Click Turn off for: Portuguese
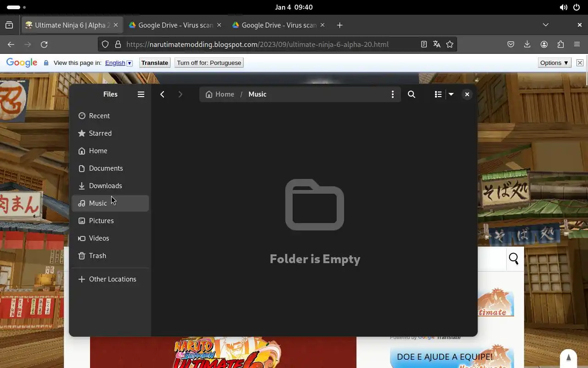The image size is (588, 368). [x=209, y=63]
